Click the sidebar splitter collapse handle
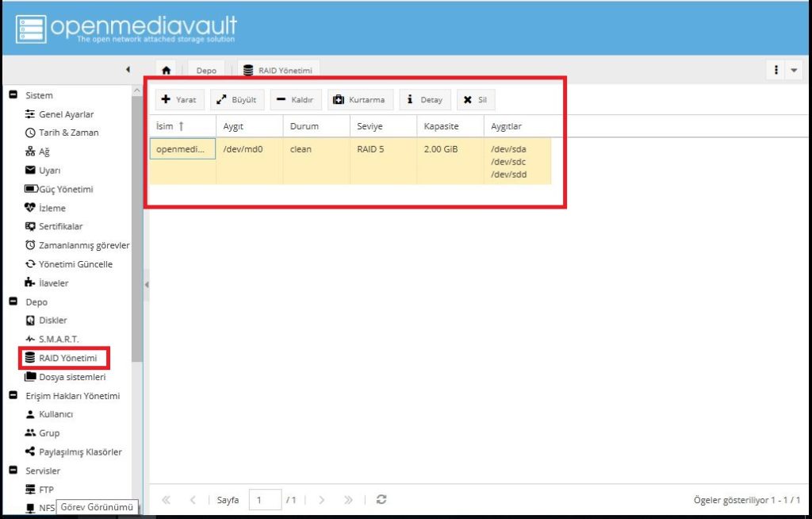 click(147, 284)
